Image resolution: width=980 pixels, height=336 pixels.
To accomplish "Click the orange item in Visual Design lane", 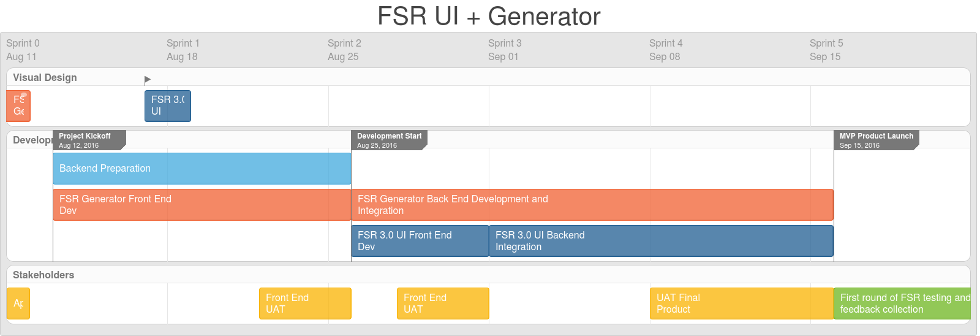I will click(18, 106).
